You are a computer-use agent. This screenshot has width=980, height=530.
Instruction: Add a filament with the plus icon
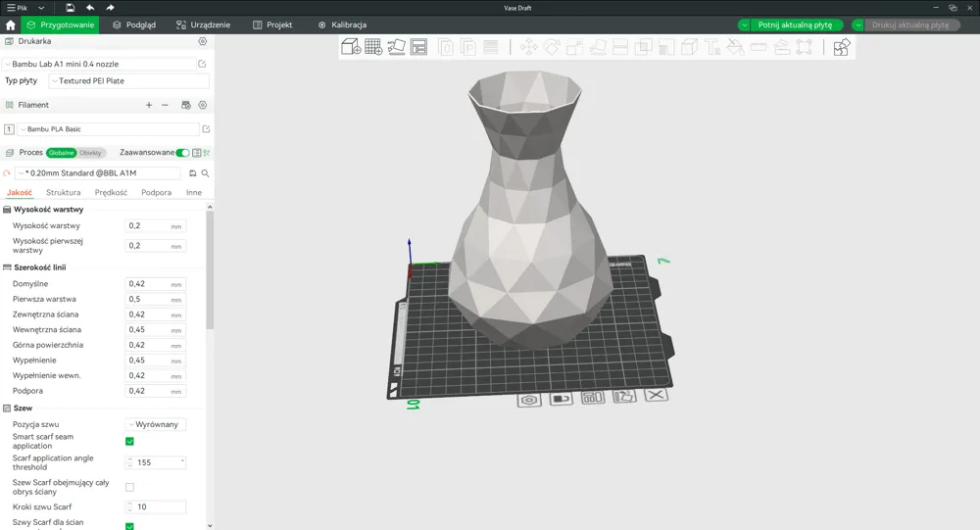point(149,105)
